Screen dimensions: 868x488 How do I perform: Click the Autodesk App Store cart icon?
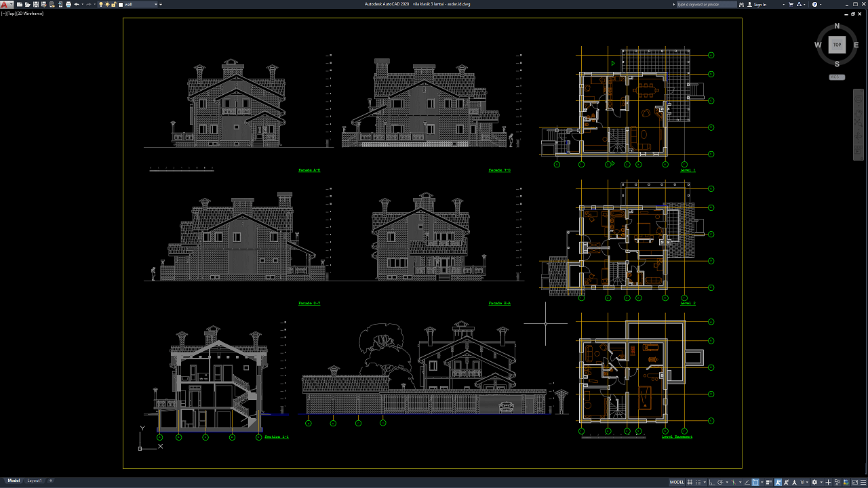[791, 4]
